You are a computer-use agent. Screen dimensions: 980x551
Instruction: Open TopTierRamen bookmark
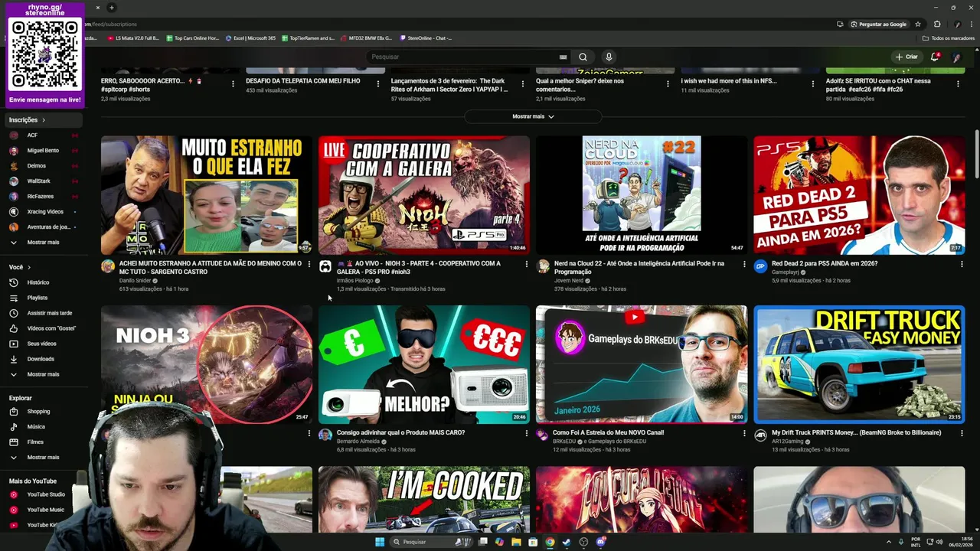[x=308, y=37]
